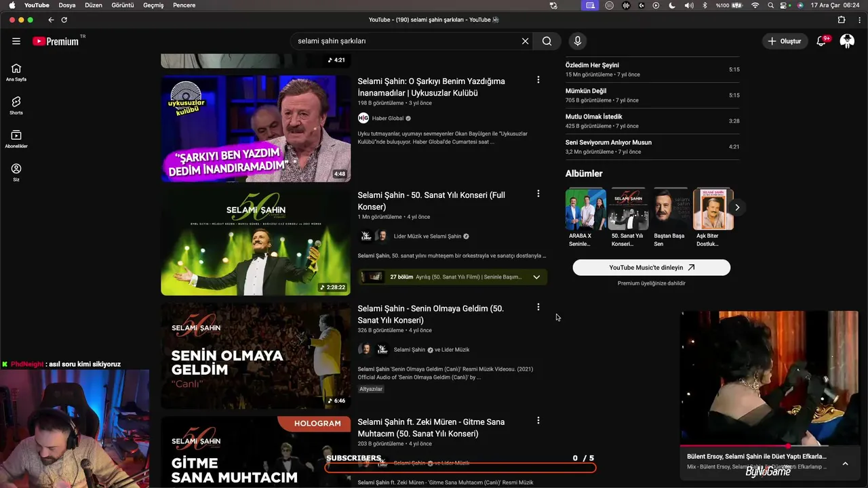
Task: Click the miniplayer video of Bülent Ersoy
Action: [x=770, y=378]
